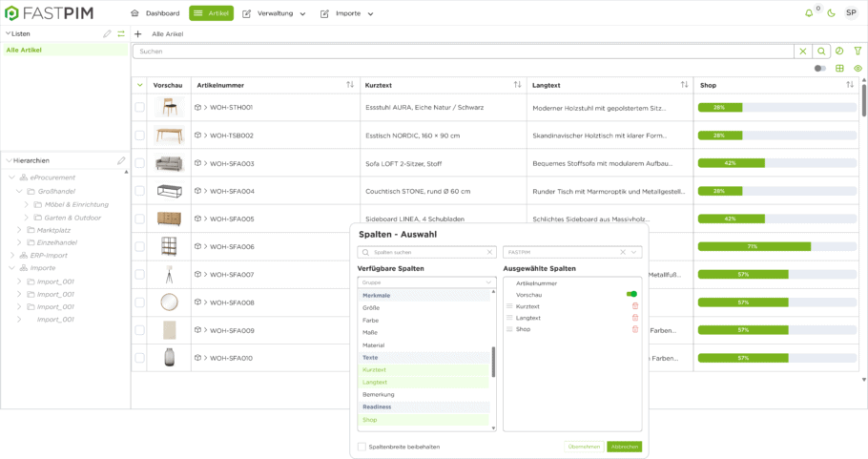Viewport: 868px width, 459px height.
Task: Collapse the Listen section
Action: tap(8, 33)
